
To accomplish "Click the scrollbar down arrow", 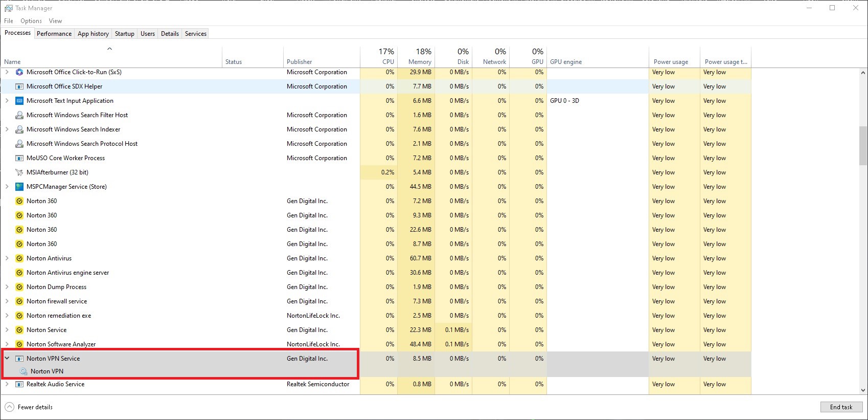I will (863, 390).
